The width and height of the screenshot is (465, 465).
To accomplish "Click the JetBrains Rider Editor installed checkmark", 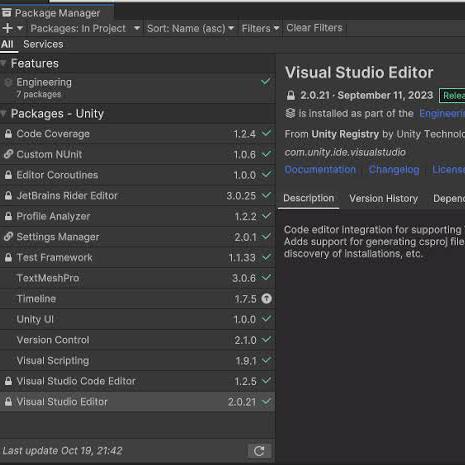I will pos(266,195).
